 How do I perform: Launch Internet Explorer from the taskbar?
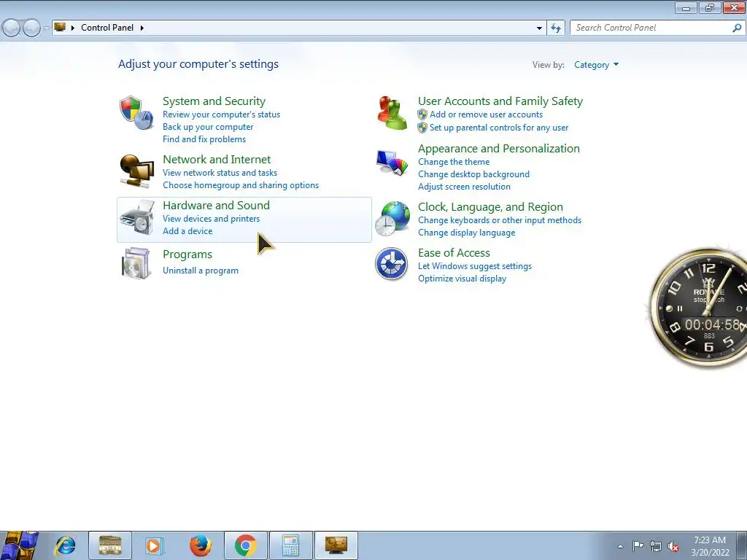(x=65, y=545)
